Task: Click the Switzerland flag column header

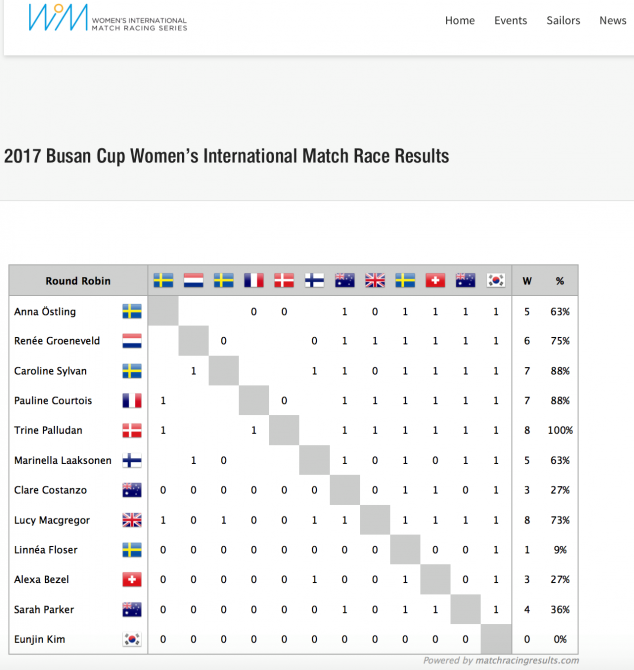Action: (435, 281)
